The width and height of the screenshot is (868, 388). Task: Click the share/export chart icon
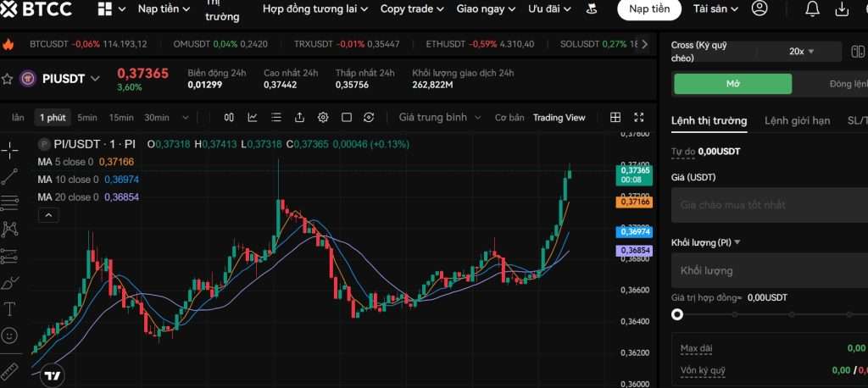pyautogui.click(x=299, y=118)
